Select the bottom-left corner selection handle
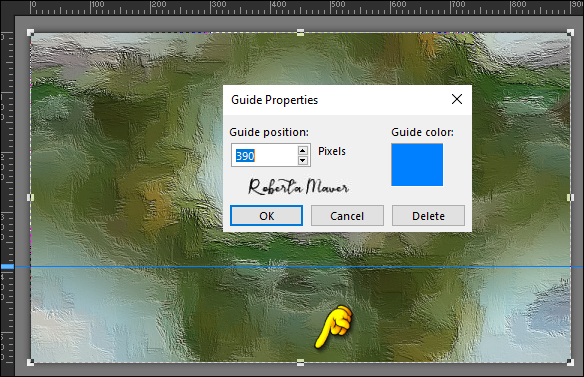 click(31, 362)
